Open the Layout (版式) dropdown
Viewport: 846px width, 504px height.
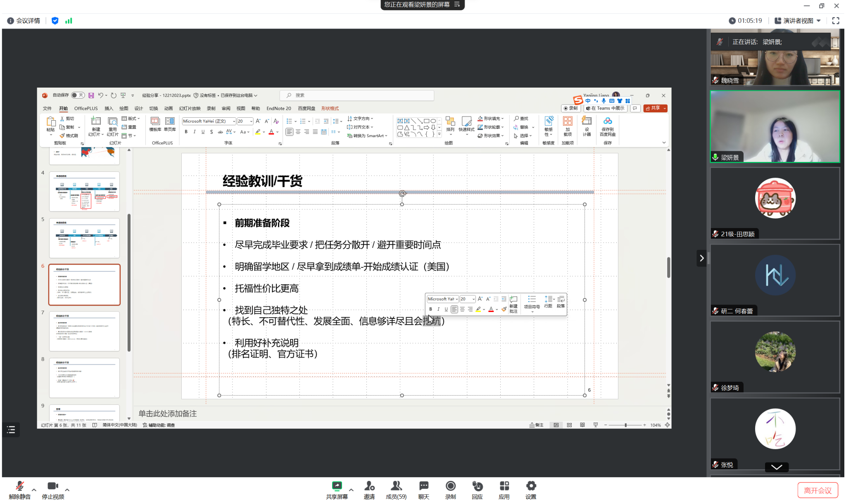(x=131, y=119)
